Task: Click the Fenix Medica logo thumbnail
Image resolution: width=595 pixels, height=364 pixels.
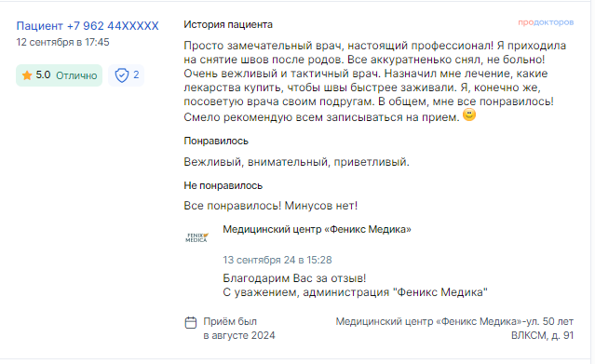Action: (x=197, y=237)
